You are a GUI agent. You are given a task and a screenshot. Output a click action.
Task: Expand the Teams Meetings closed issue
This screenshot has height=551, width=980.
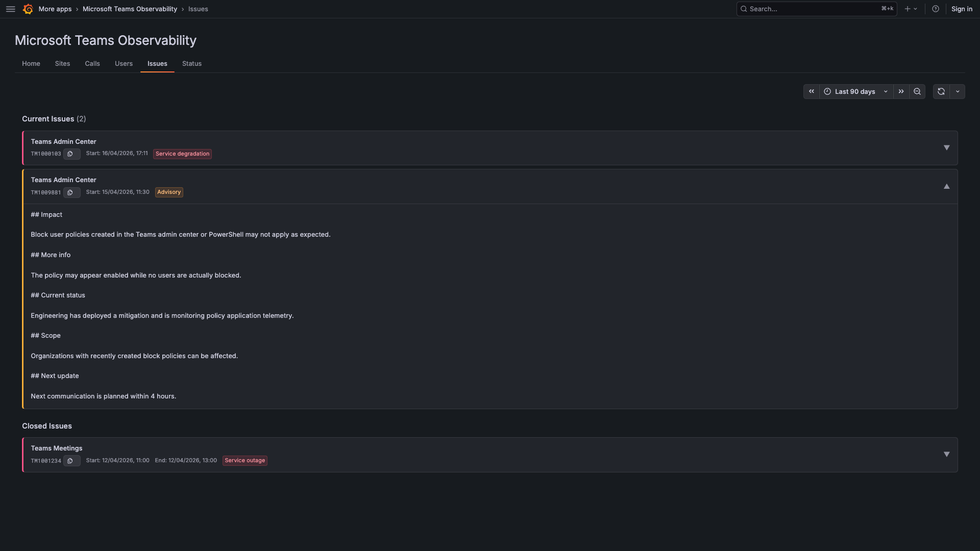946,455
